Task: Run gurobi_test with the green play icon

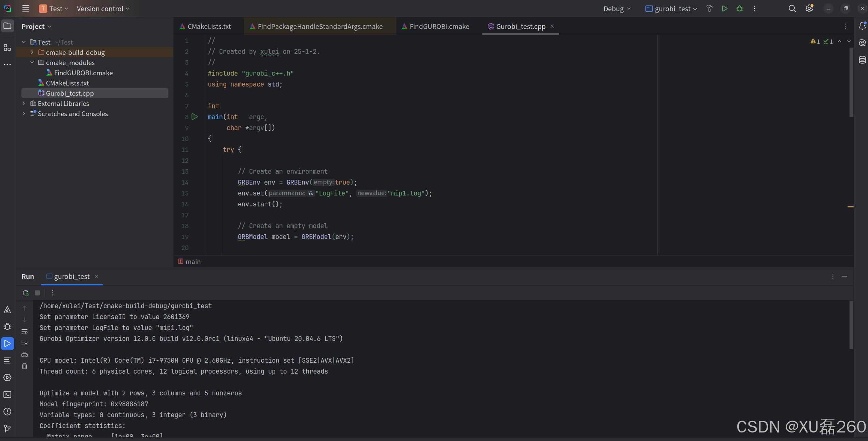Action: pyautogui.click(x=725, y=9)
